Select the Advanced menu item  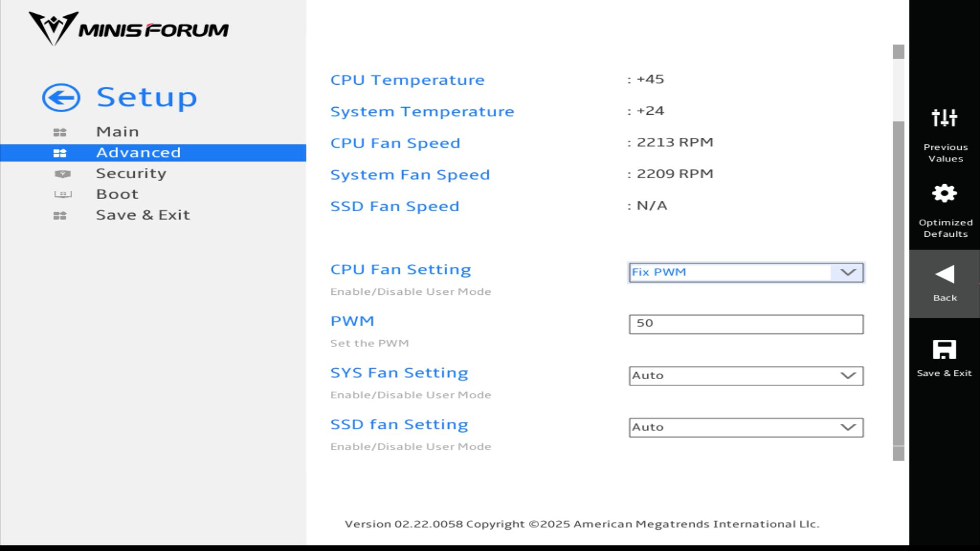coord(138,153)
